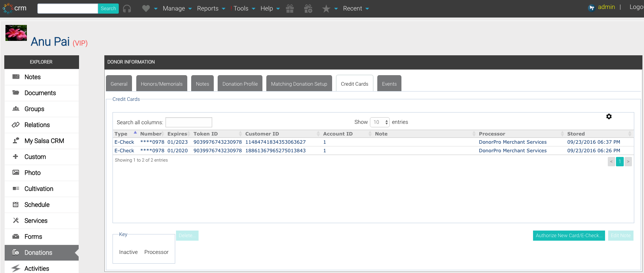Click the Custom plus icon
Screen dimensions: 644x273
click(16, 157)
